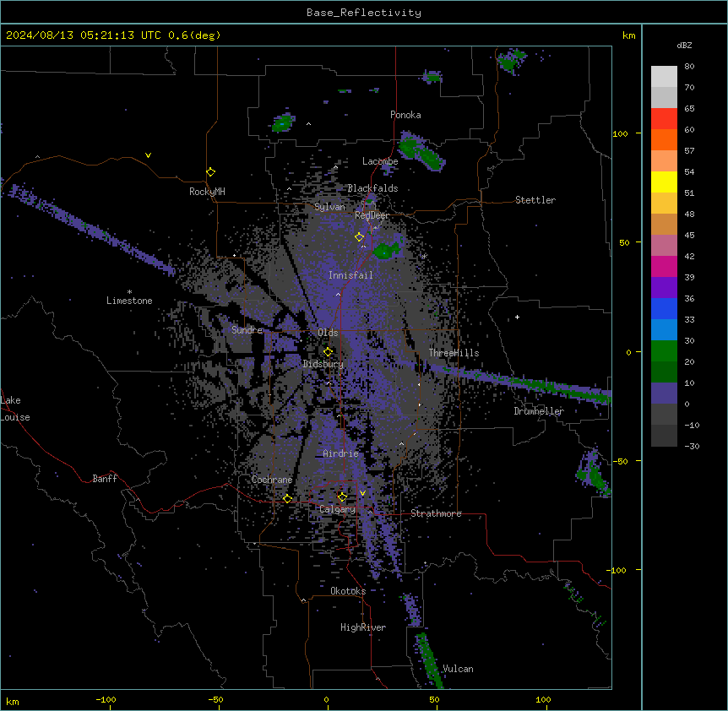
Task: Select the Limestone map label
Action: [x=129, y=301]
